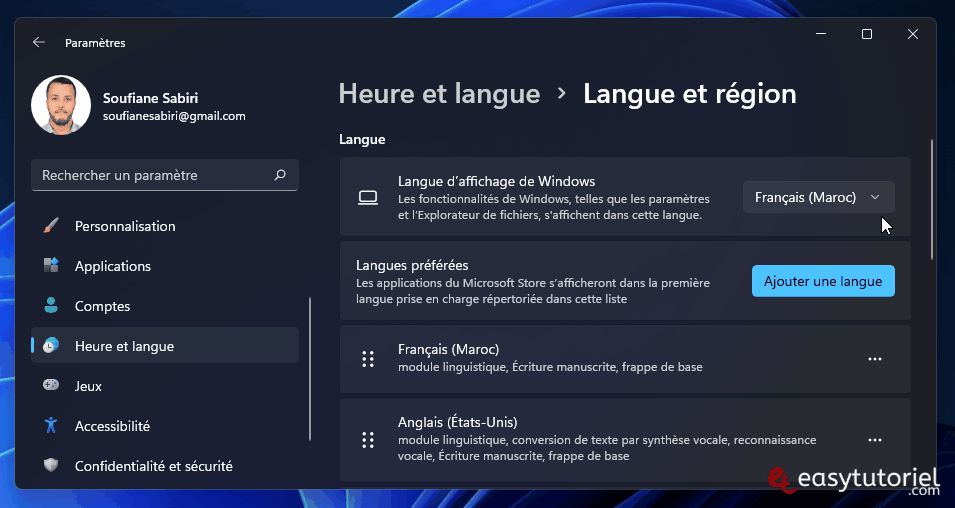This screenshot has width=955, height=508.
Task: Go to Accessibilité settings
Action: (x=165, y=426)
